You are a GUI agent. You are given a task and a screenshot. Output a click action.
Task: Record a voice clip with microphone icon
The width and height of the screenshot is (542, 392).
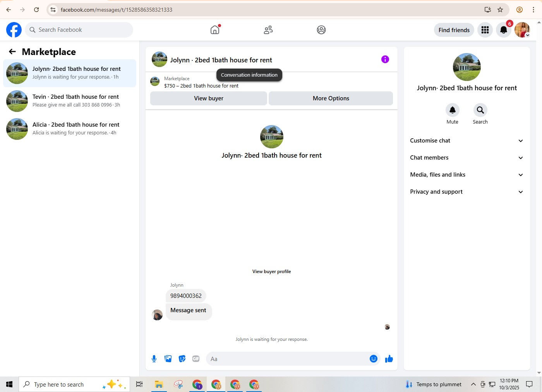154,359
